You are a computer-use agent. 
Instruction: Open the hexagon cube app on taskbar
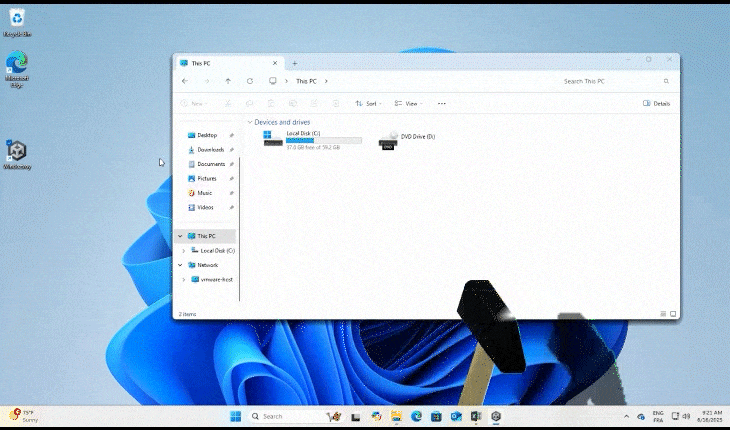(x=496, y=416)
